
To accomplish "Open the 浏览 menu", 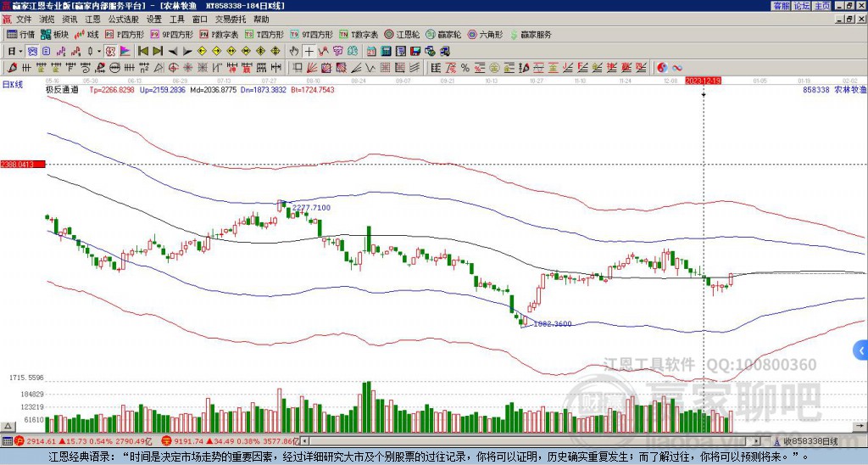I will click(47, 20).
